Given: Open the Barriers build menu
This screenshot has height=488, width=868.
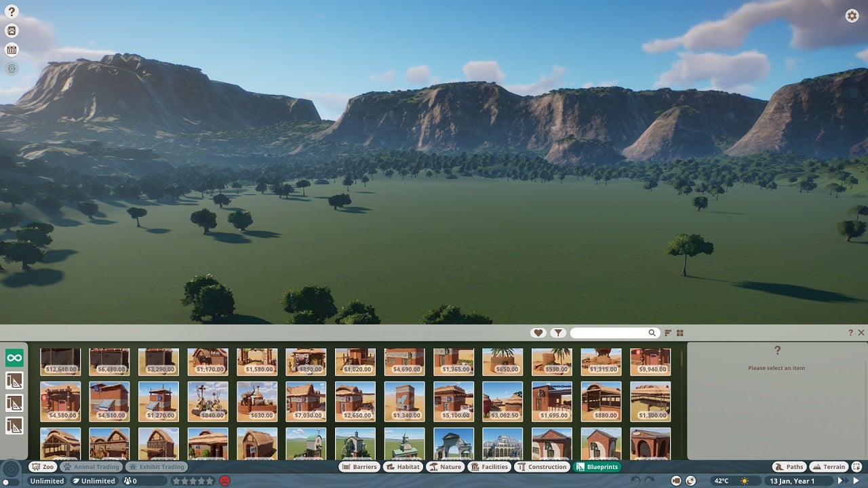Looking at the screenshot, I should tap(359, 467).
